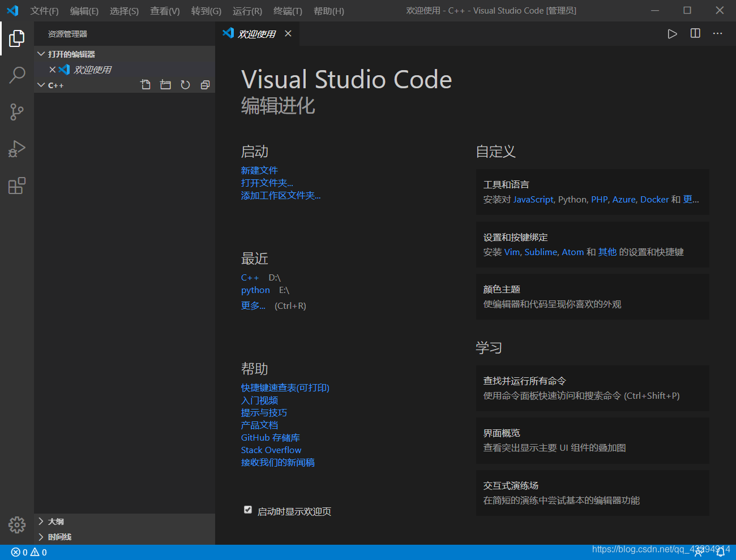Click the New Folder icon in C++ folder header
Image resolution: width=736 pixels, height=560 pixels.
click(165, 85)
